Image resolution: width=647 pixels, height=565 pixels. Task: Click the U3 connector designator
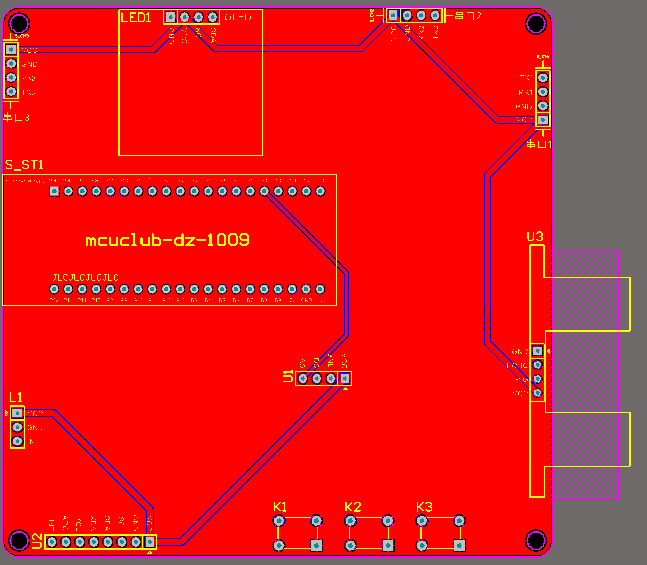[x=535, y=237]
